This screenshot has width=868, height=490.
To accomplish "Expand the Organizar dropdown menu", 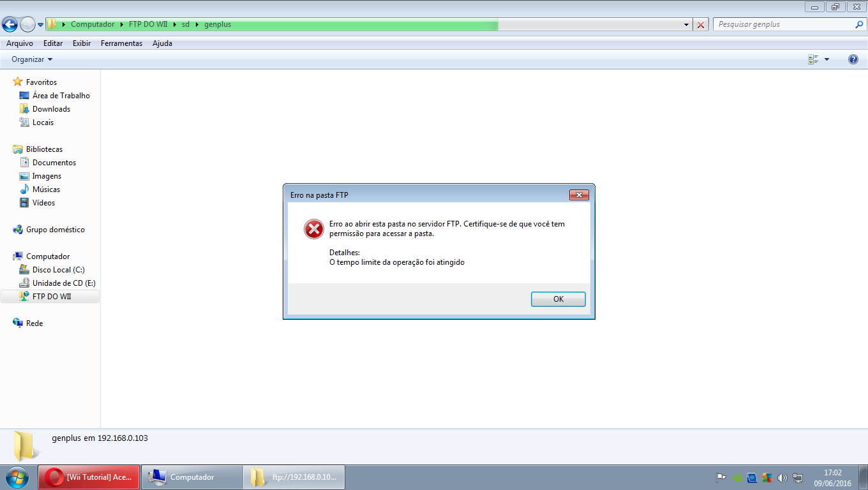I will [32, 59].
